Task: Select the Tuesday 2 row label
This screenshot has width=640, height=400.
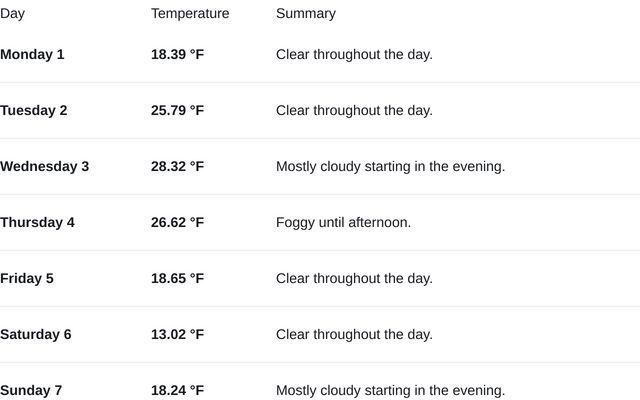Action: pyautogui.click(x=34, y=110)
